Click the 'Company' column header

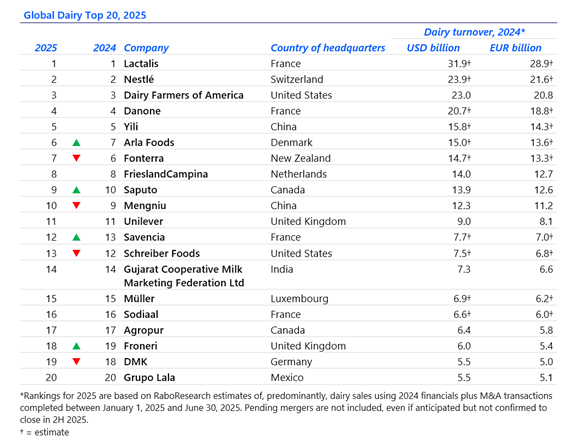coord(146,48)
